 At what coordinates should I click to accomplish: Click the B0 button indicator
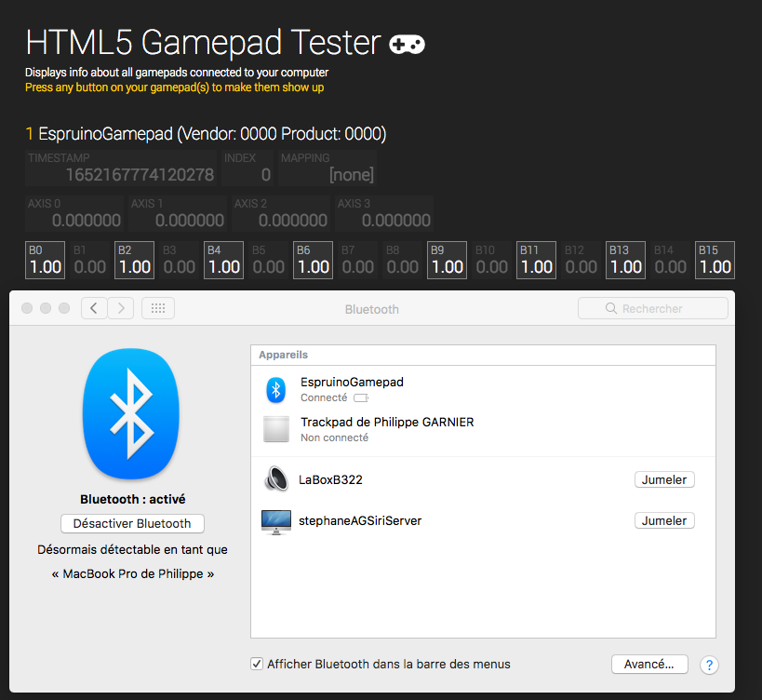[45, 260]
